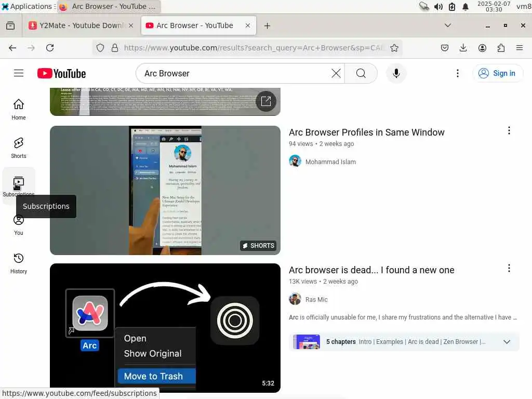532x399 pixels.
Task: Open the extensions puzzle icon
Action: click(x=501, y=48)
